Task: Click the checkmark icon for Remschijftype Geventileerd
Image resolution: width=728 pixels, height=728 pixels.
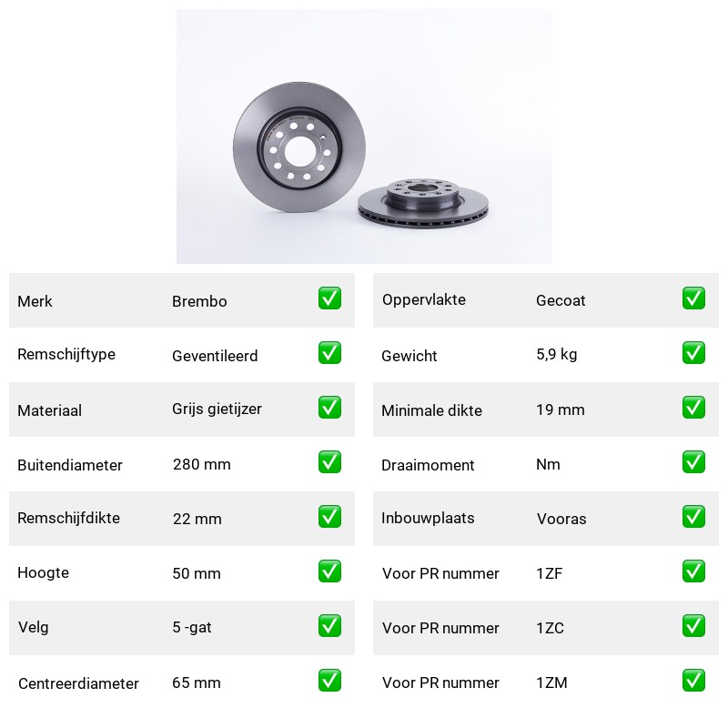Action: click(329, 353)
